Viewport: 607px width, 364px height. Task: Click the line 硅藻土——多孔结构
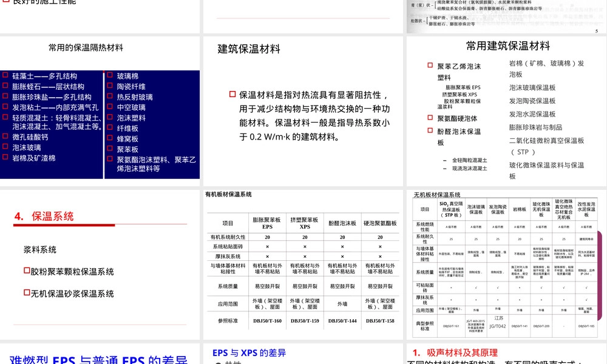pos(44,76)
